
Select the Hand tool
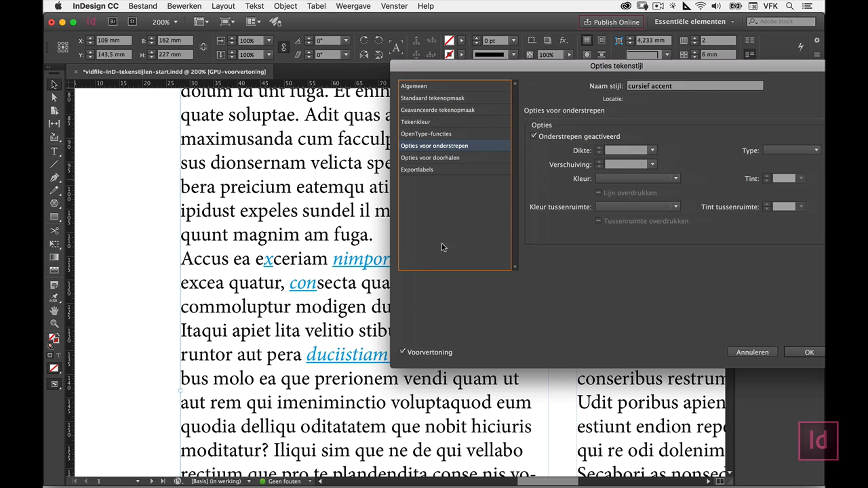coord(54,311)
